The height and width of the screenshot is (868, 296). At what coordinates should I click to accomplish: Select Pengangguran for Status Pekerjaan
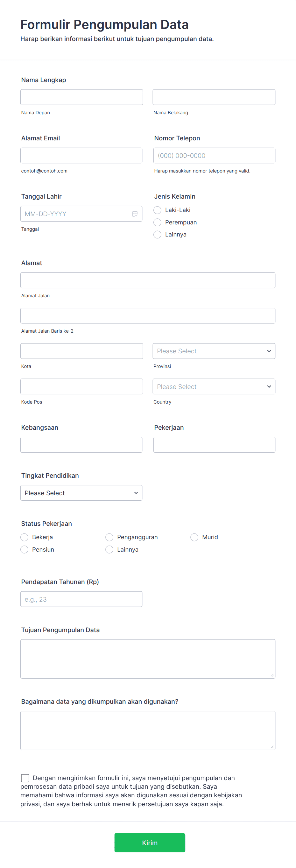click(x=109, y=537)
